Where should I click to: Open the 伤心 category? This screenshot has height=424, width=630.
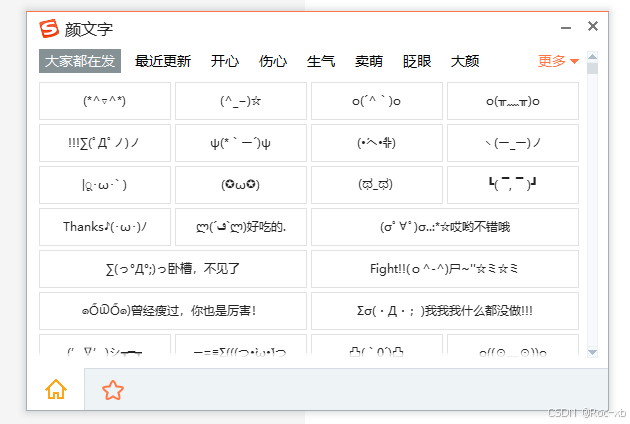tap(273, 61)
